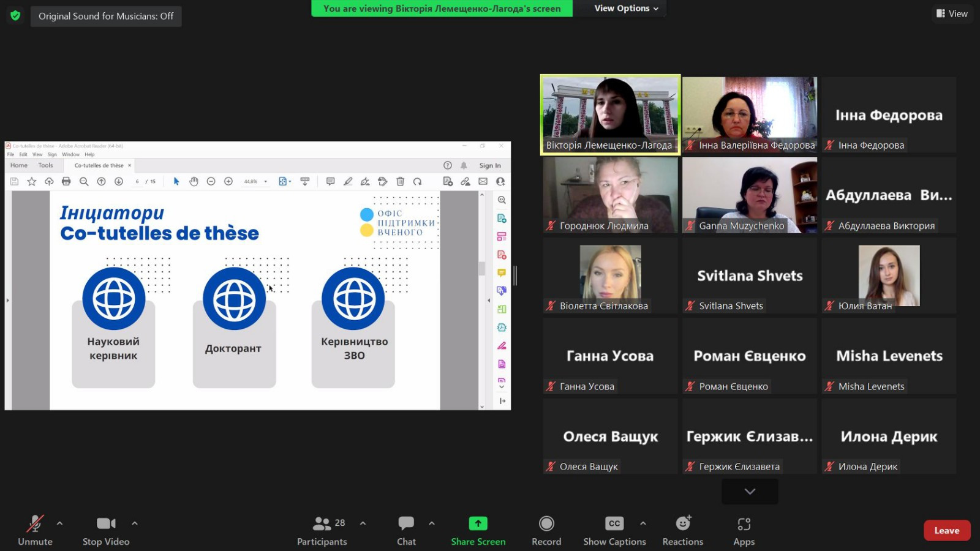980x551 pixels.
Task: Show more tools in Acrobat right pane
Action: pyautogui.click(x=502, y=387)
